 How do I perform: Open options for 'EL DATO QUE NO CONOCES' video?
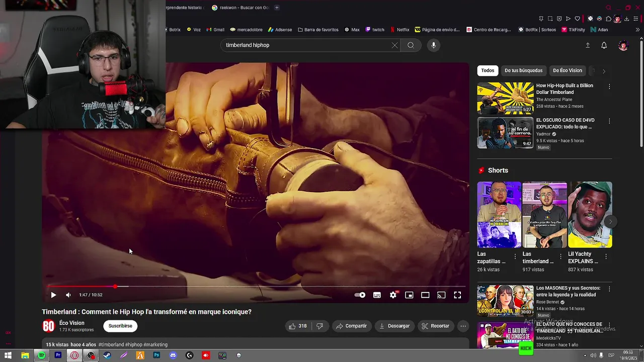tap(609, 325)
